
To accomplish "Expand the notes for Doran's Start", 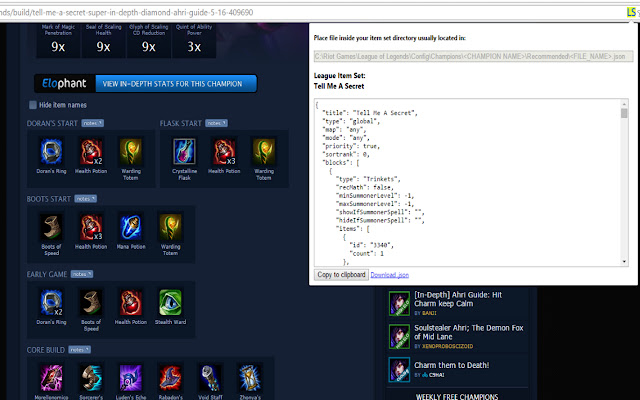I will click(92, 123).
